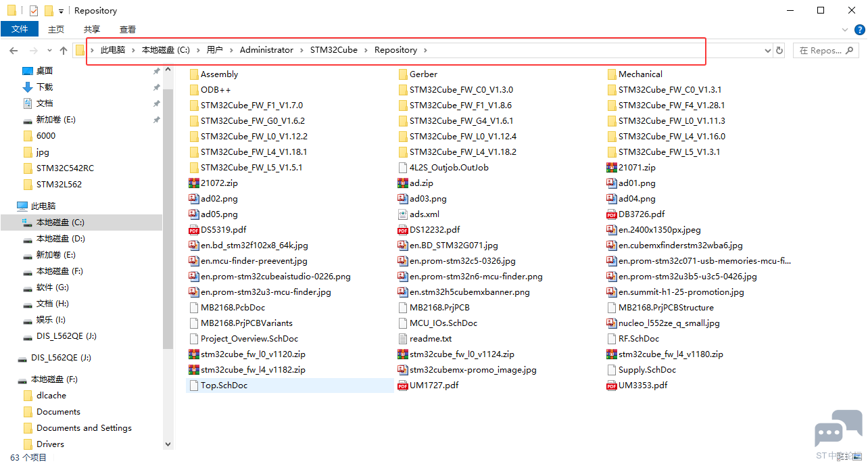Open dlcache folder in navigation pane

click(x=51, y=395)
